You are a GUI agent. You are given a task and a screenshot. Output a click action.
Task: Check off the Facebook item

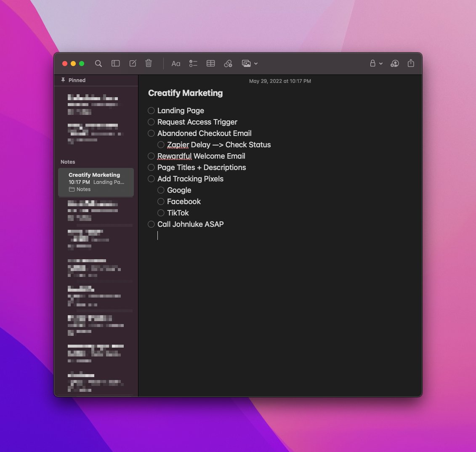click(161, 202)
